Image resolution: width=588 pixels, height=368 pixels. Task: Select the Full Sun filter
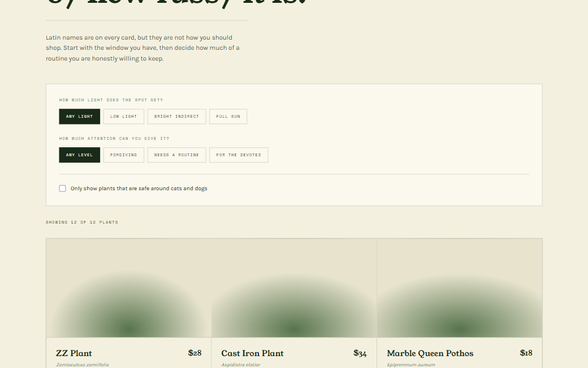click(x=228, y=117)
